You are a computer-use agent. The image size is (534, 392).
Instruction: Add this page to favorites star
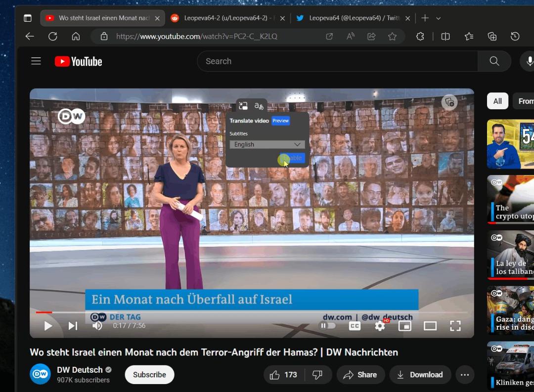pos(392,37)
